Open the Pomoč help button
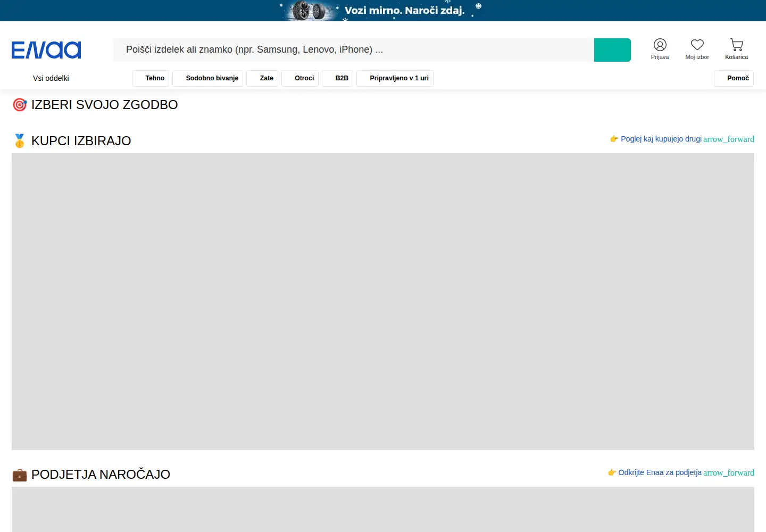 734,78
